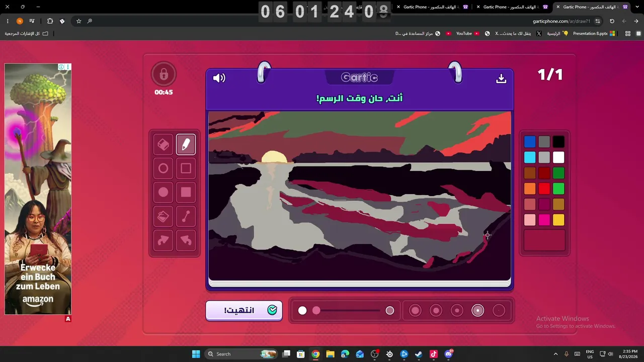Open the browser extensions puzzle icon

click(50, 21)
